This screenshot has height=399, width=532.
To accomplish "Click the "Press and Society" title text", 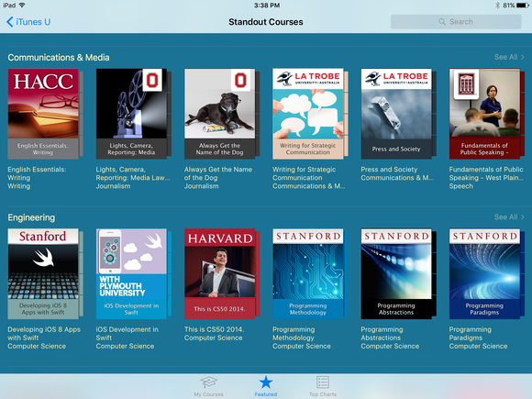I will click(389, 170).
